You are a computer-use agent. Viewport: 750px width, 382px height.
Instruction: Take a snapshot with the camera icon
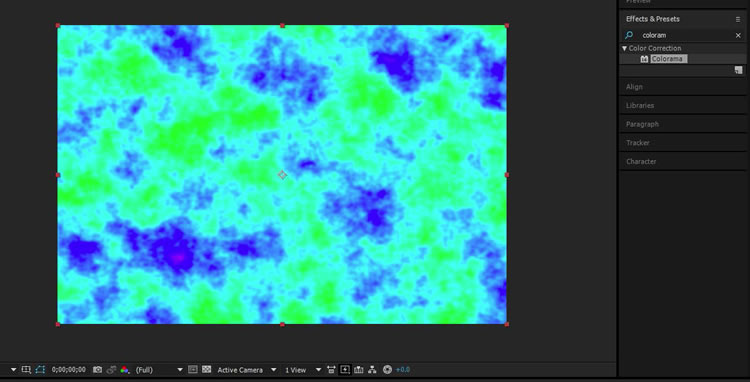click(x=98, y=370)
